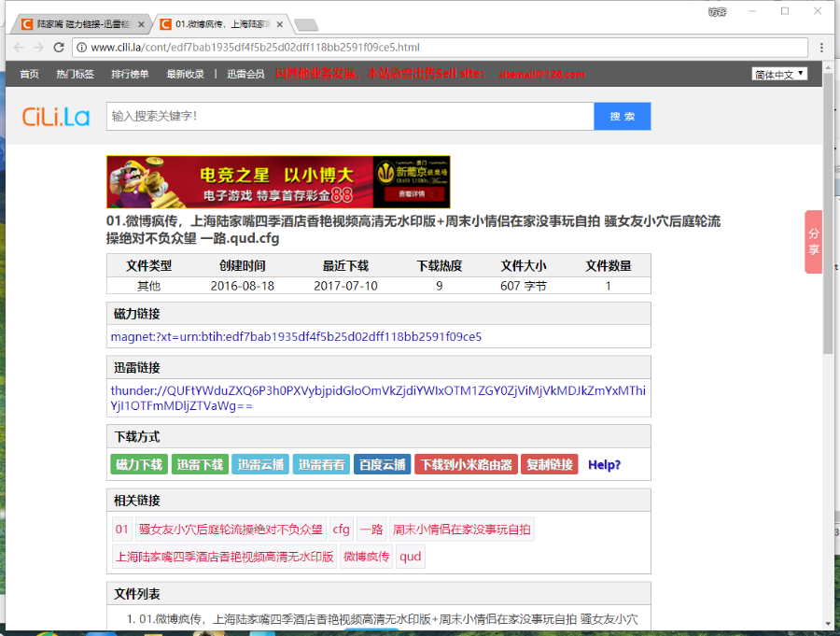Click the scrollbar down arrow
840x636 pixels.
[828, 625]
